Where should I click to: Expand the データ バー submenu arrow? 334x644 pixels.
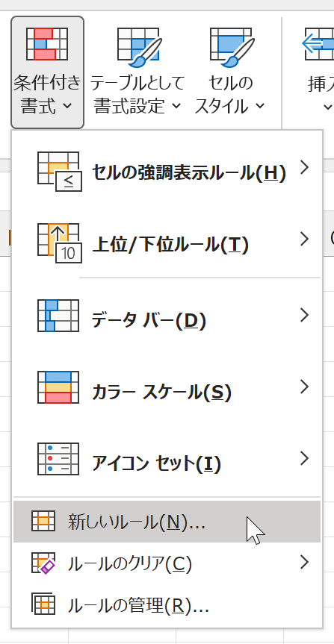pyautogui.click(x=304, y=315)
